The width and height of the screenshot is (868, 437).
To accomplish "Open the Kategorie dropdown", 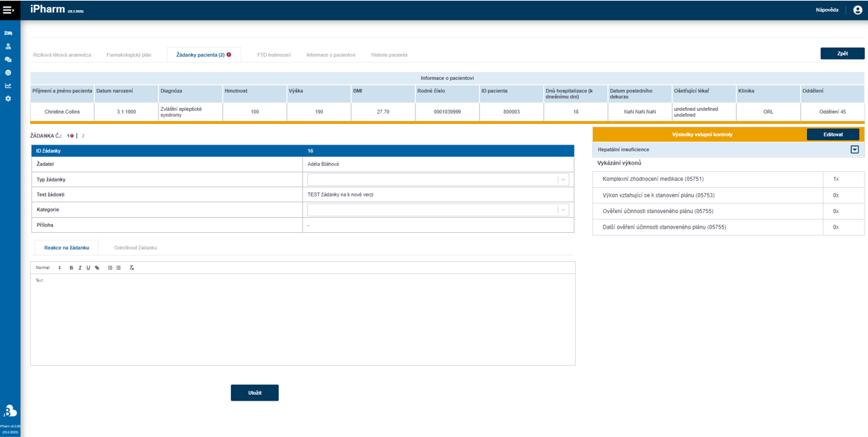I will pyautogui.click(x=437, y=210).
